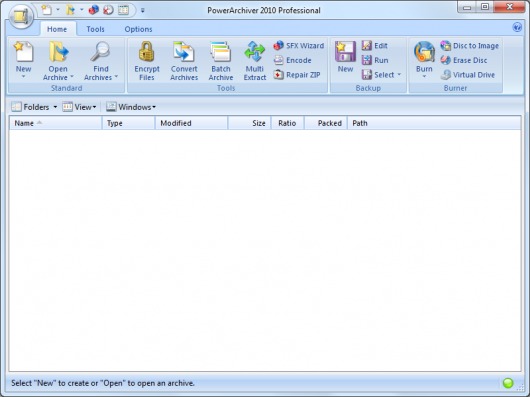
Task: Open the Virtual Drive tool
Action: coord(467,75)
